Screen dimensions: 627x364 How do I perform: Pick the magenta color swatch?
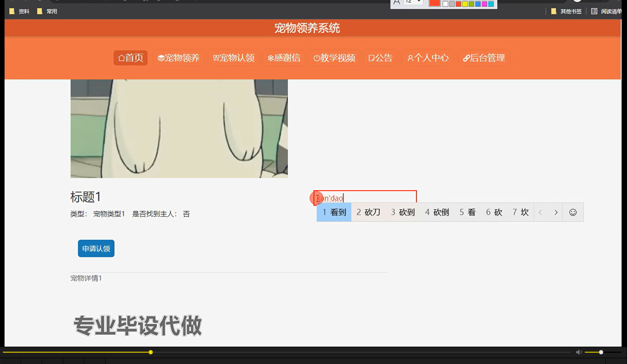(484, 4)
